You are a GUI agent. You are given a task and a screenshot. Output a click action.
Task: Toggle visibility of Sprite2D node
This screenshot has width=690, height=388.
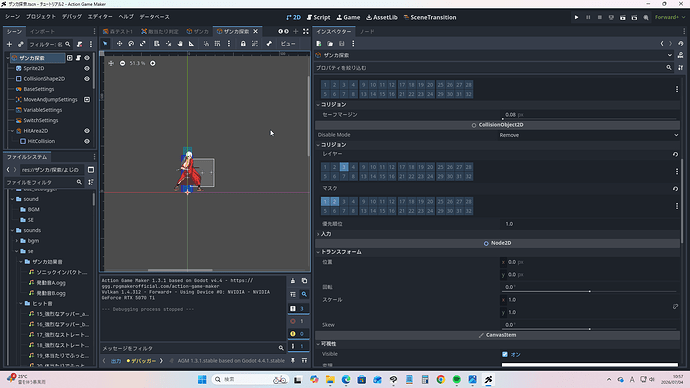(87, 68)
